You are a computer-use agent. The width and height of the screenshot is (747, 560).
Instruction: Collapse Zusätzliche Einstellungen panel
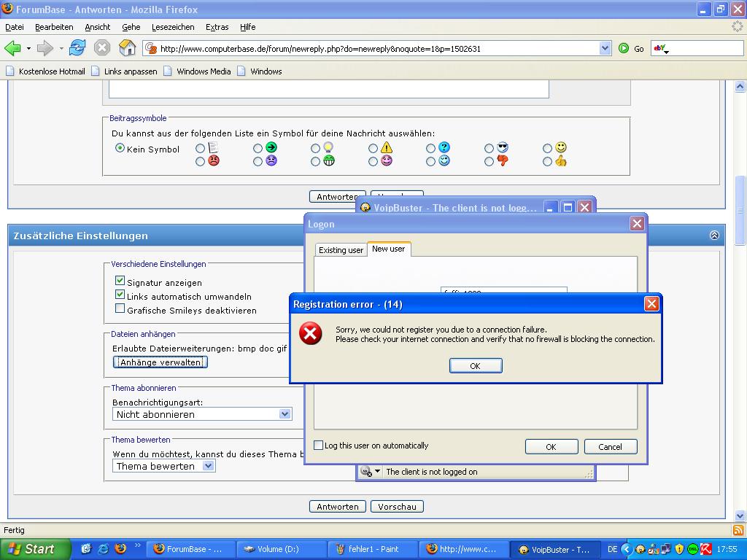[x=714, y=236]
